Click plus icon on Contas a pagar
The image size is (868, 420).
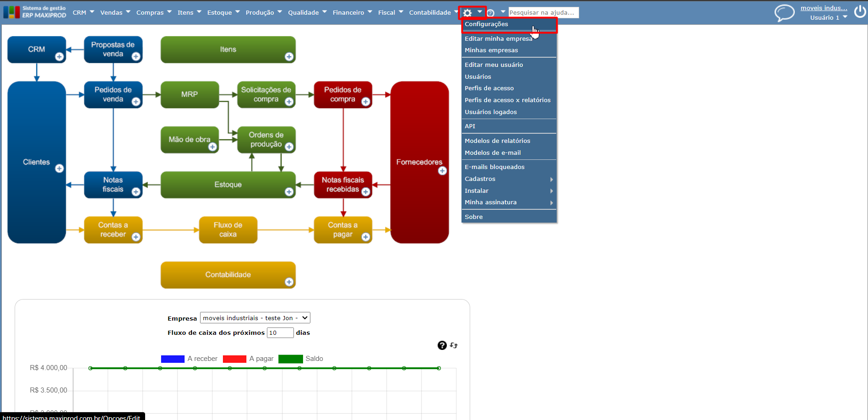366,237
